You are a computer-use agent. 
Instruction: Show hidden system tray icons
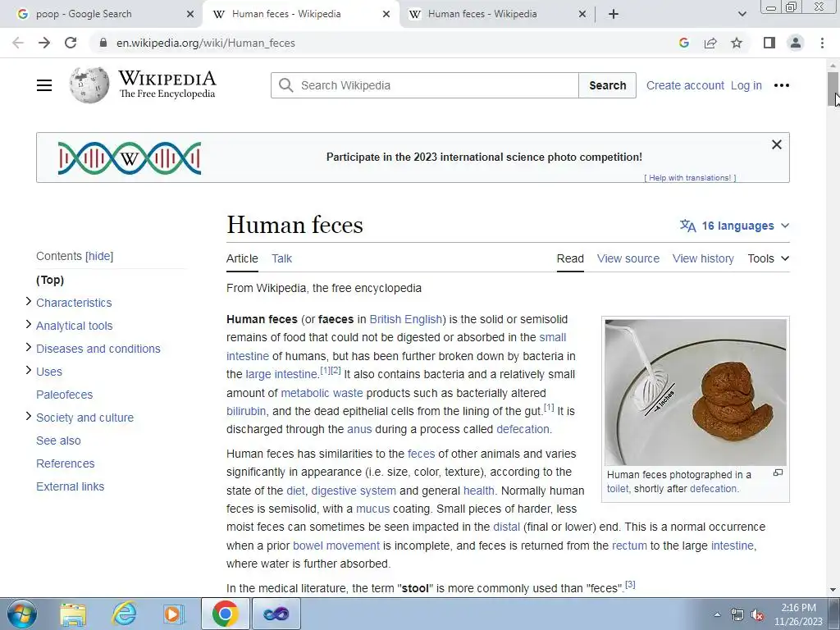pos(717,614)
